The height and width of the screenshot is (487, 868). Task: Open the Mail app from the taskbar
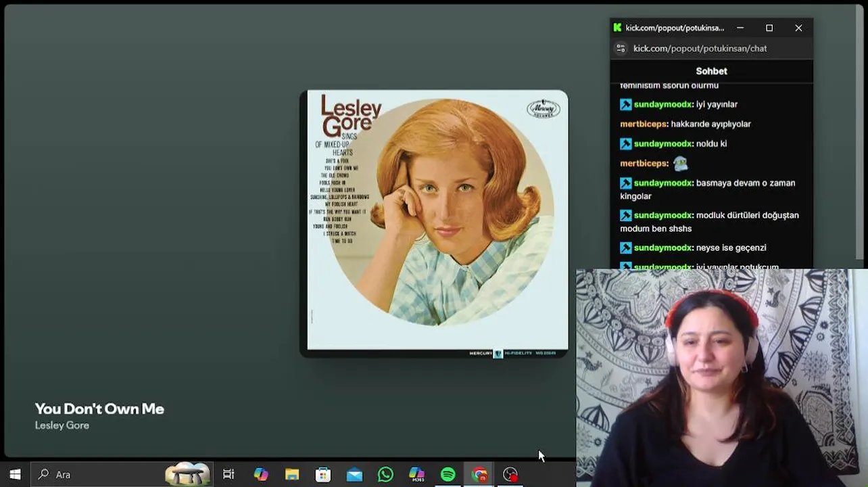point(354,474)
